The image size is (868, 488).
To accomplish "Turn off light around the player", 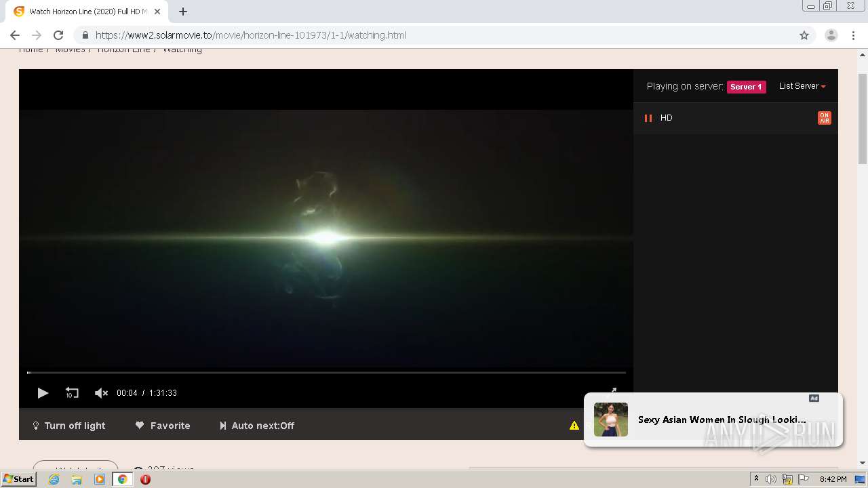I will [x=69, y=426].
